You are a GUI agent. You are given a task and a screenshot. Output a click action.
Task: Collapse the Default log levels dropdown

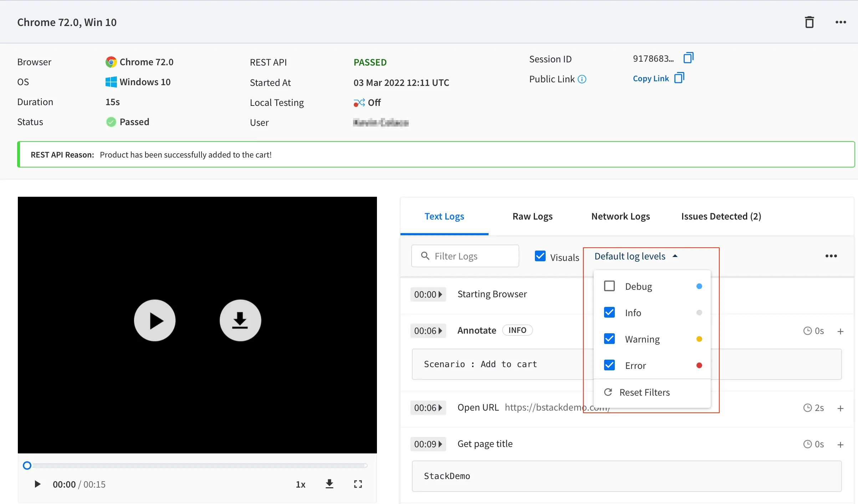[x=635, y=256]
